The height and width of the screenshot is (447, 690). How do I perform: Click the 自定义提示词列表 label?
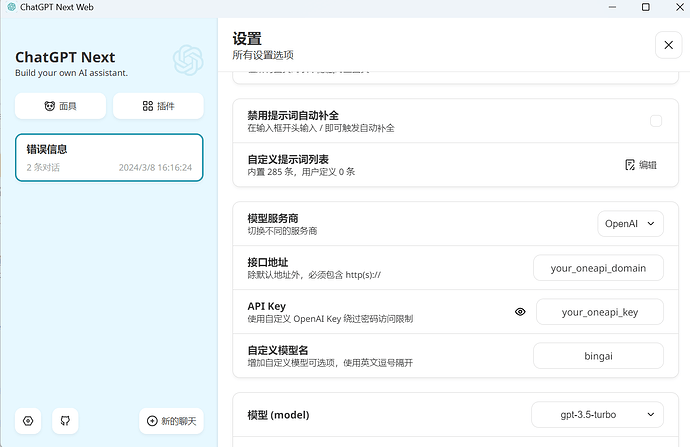pos(288,159)
